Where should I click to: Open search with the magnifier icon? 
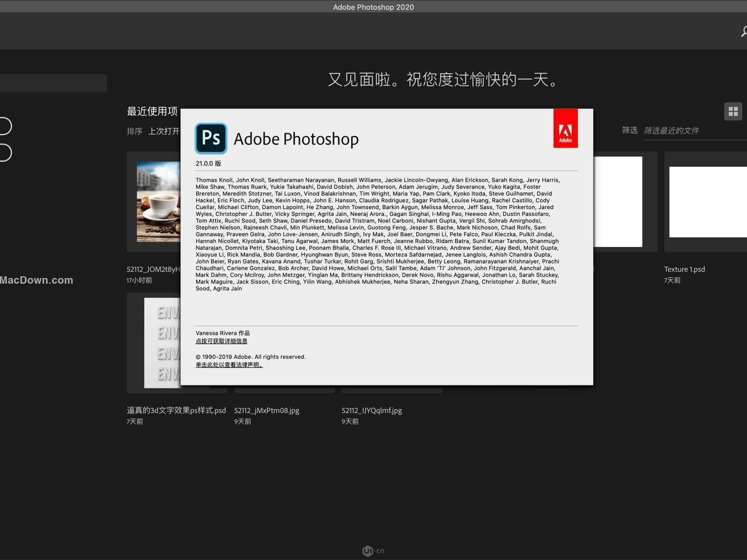744,32
